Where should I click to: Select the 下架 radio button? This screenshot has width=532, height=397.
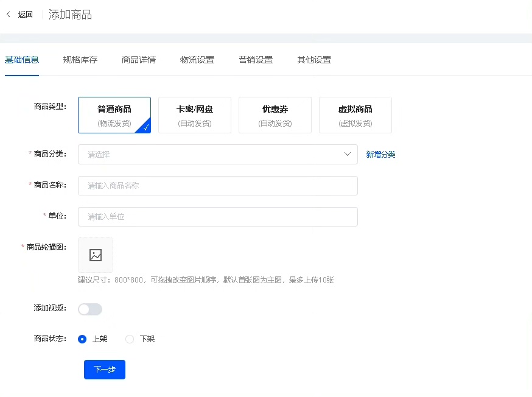point(130,339)
